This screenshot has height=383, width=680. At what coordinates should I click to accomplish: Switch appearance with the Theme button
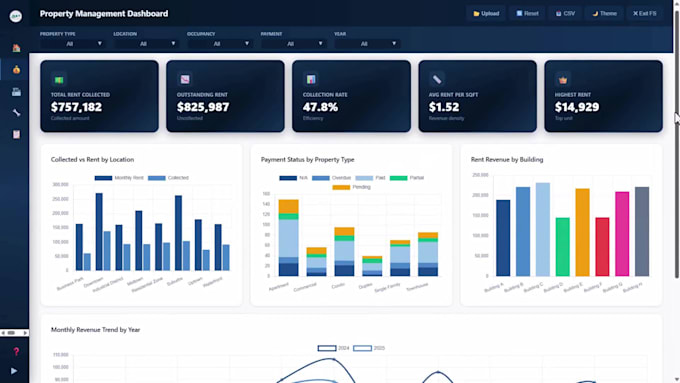605,13
